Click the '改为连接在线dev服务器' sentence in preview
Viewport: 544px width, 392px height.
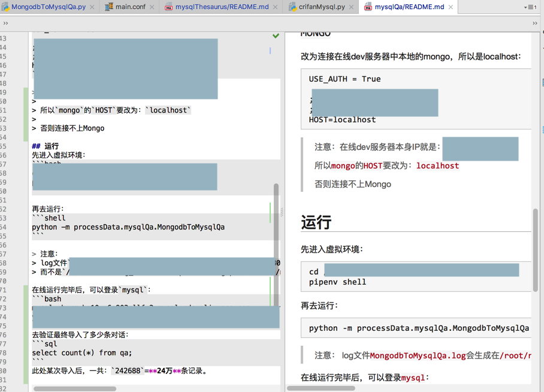click(411, 56)
